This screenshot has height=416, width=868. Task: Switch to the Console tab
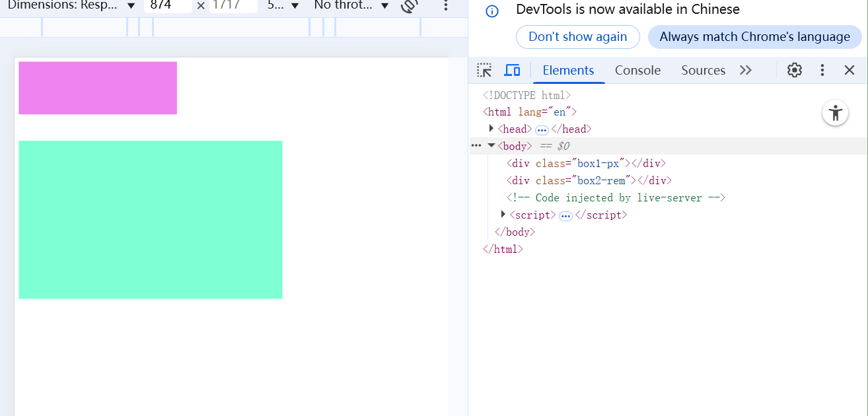(637, 70)
